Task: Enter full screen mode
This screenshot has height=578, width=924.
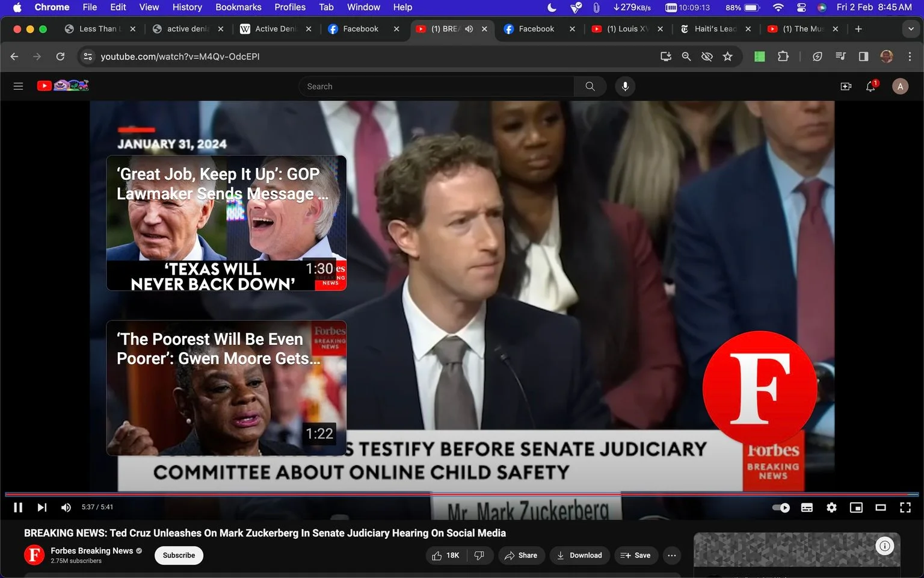Action: point(905,508)
